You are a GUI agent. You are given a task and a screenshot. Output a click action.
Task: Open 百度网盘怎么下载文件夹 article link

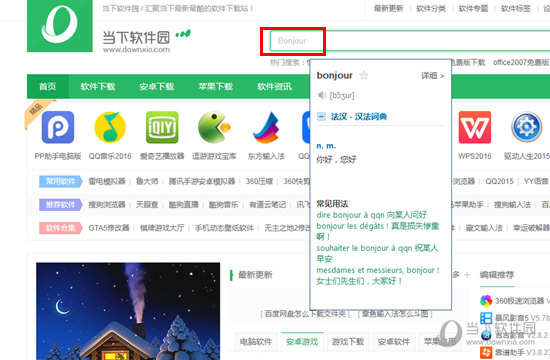pos(305,314)
